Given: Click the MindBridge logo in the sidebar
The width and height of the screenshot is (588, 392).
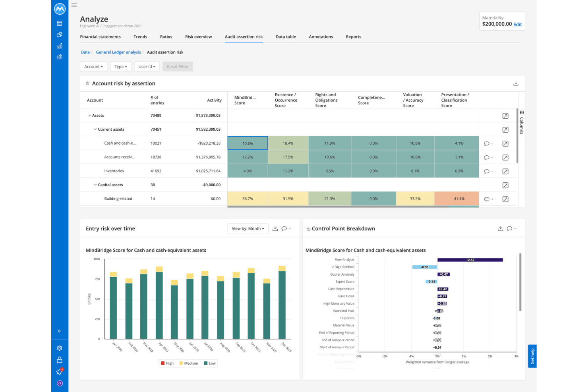Looking at the screenshot, I should point(60,9).
